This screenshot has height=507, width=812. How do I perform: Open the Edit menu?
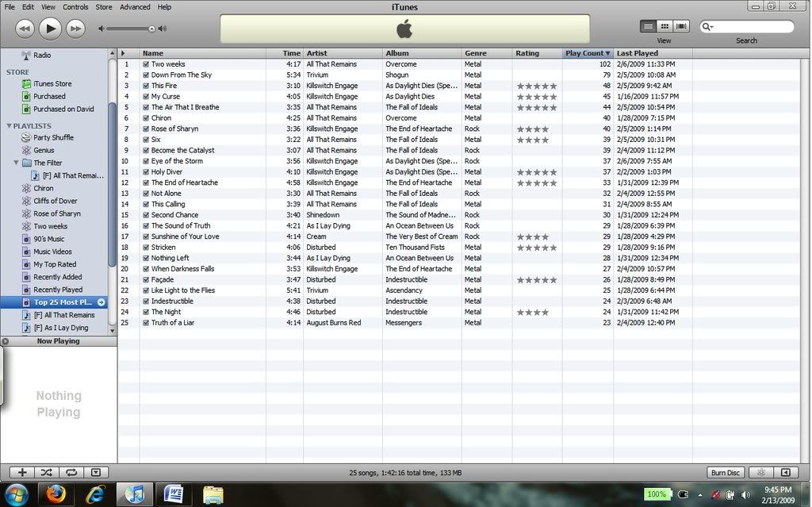tap(28, 6)
